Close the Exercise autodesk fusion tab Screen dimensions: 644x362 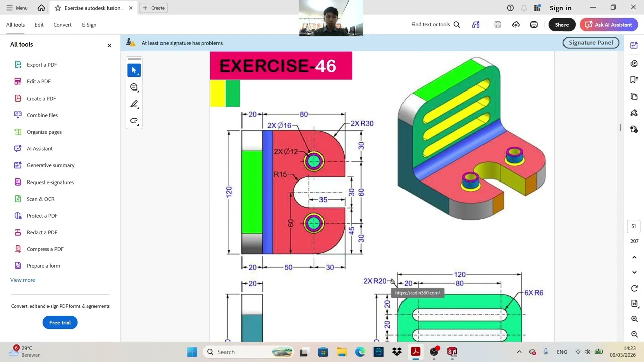[x=131, y=8]
